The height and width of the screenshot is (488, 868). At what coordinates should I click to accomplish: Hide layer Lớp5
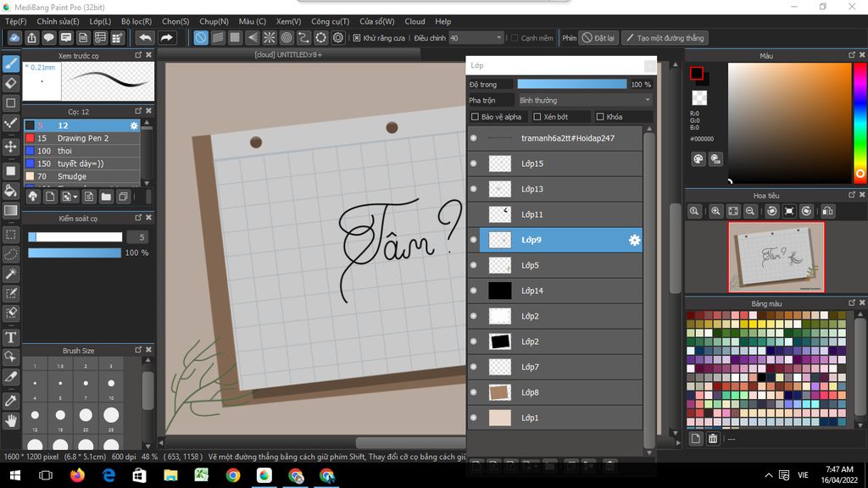tap(473, 265)
